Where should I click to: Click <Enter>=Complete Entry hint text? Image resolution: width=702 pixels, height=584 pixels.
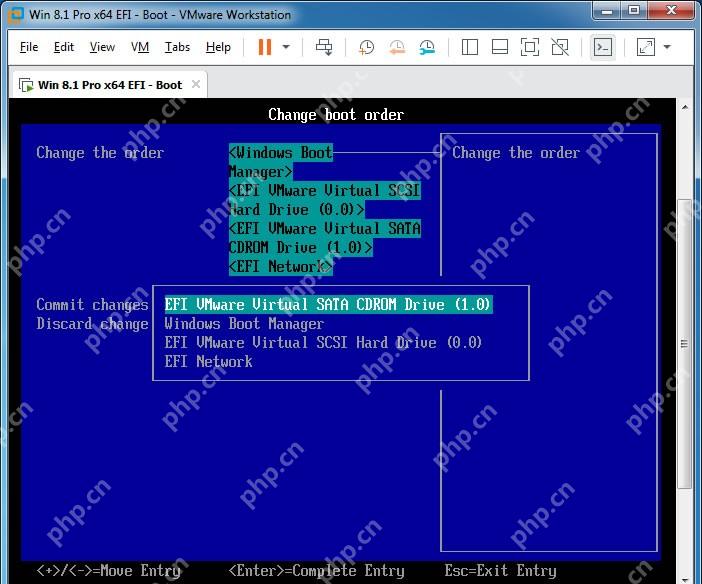(x=316, y=571)
